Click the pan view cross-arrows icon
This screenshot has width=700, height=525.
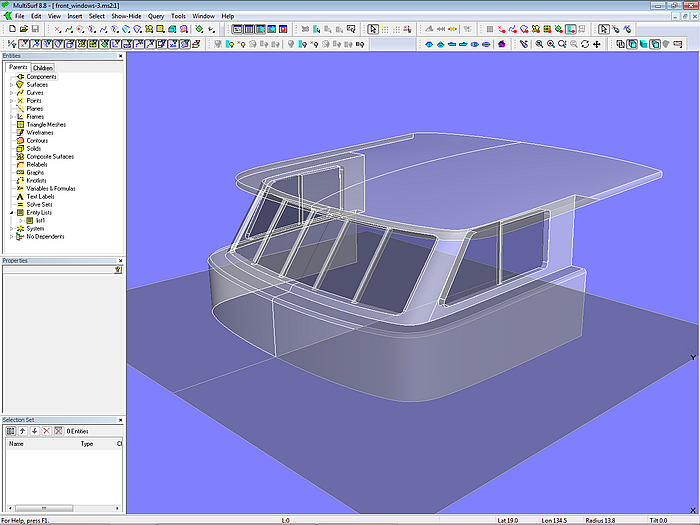[597, 44]
